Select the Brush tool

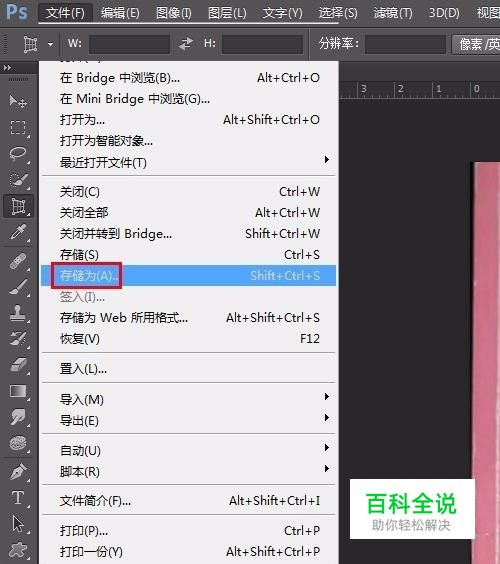tap(17, 287)
